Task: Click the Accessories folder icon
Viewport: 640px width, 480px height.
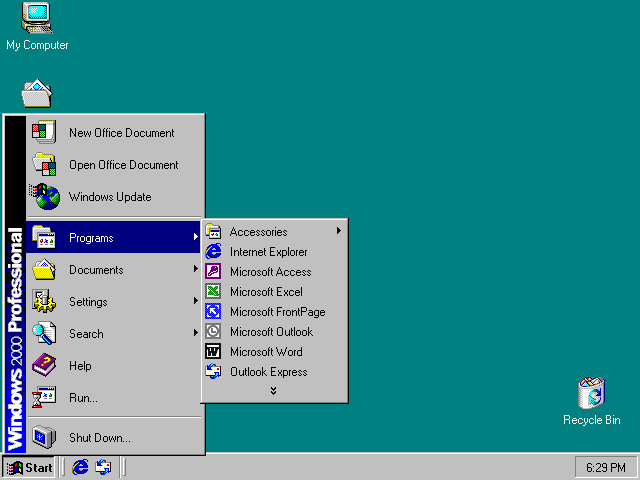Action: (x=213, y=231)
